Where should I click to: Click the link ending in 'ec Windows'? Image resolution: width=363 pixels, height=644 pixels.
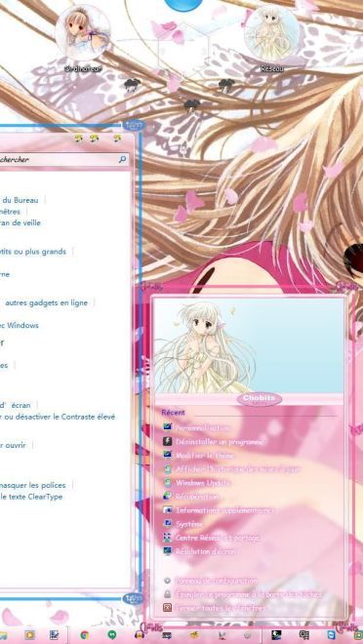(x=20, y=325)
